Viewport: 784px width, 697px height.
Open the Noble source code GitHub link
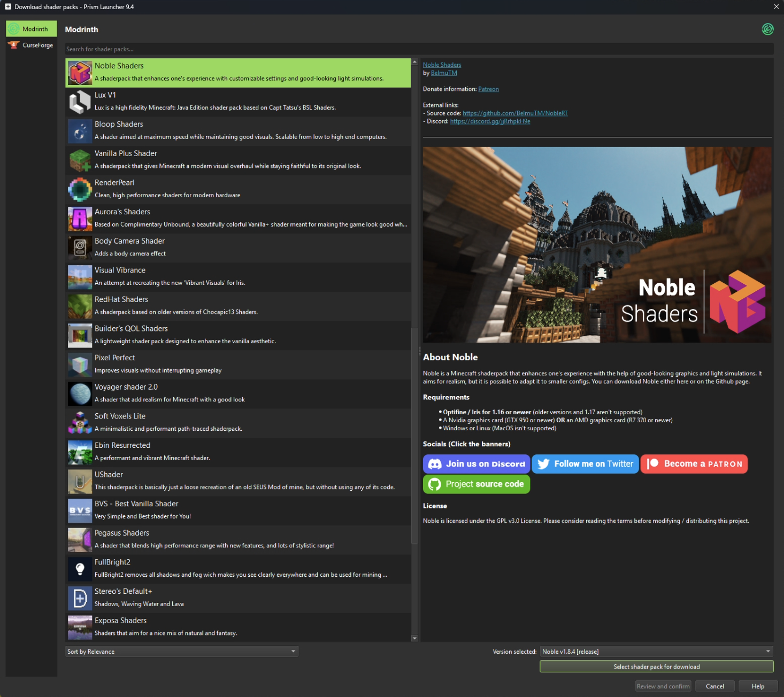click(x=515, y=113)
